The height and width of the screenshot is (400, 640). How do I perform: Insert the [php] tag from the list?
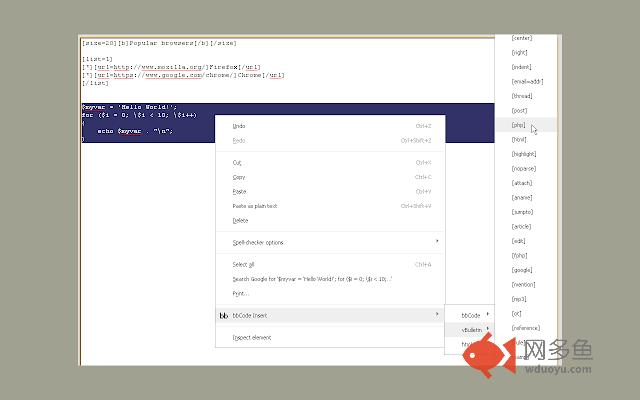tap(519, 125)
